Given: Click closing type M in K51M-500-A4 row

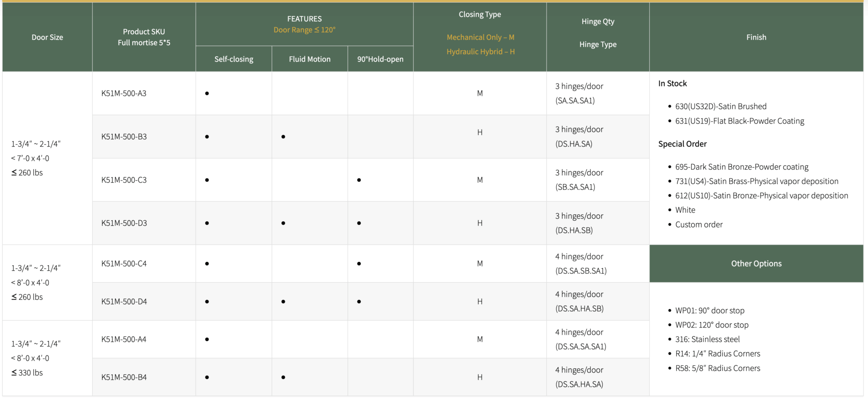Looking at the screenshot, I should [x=480, y=339].
